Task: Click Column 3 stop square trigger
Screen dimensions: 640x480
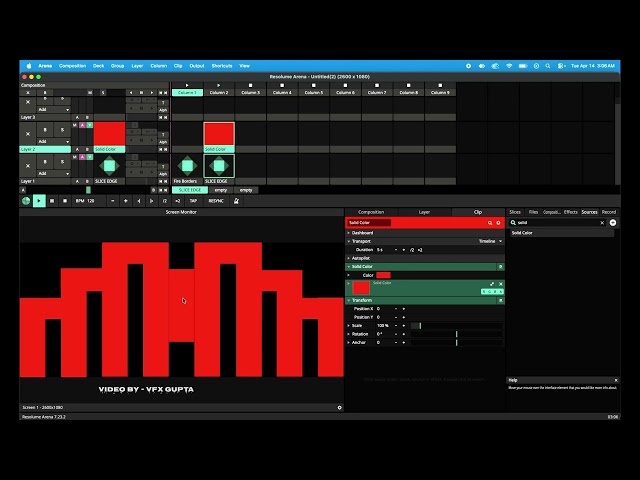Action: click(251, 85)
